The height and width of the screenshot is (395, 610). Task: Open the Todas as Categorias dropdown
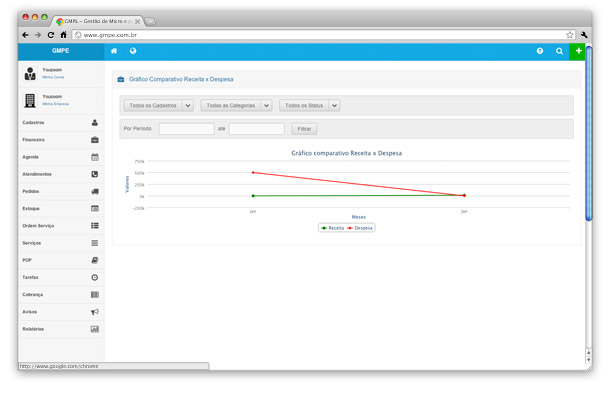[x=236, y=105]
